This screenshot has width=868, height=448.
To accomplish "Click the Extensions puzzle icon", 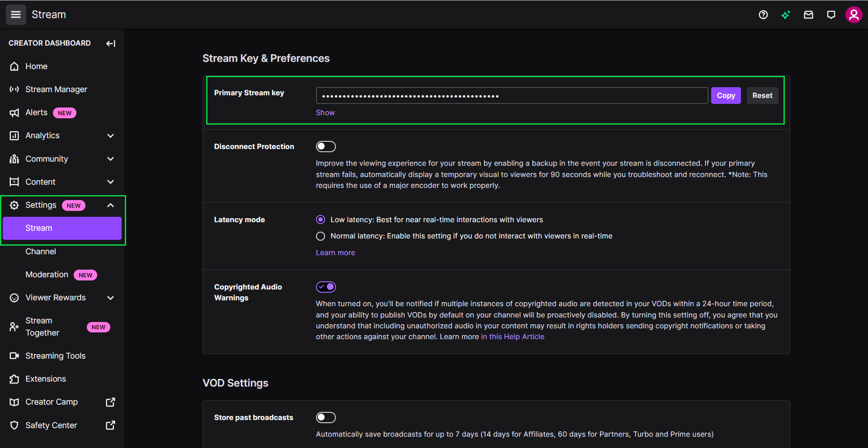I will point(14,379).
